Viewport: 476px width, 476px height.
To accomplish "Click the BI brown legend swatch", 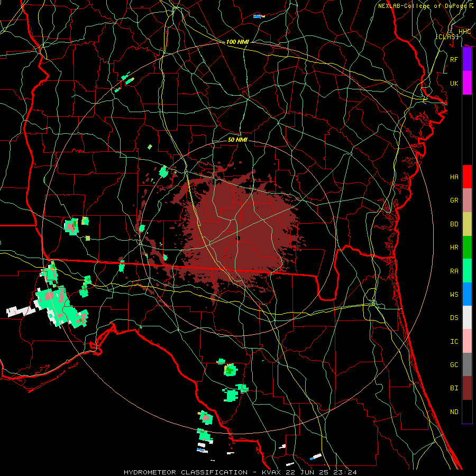I will click(x=467, y=388).
